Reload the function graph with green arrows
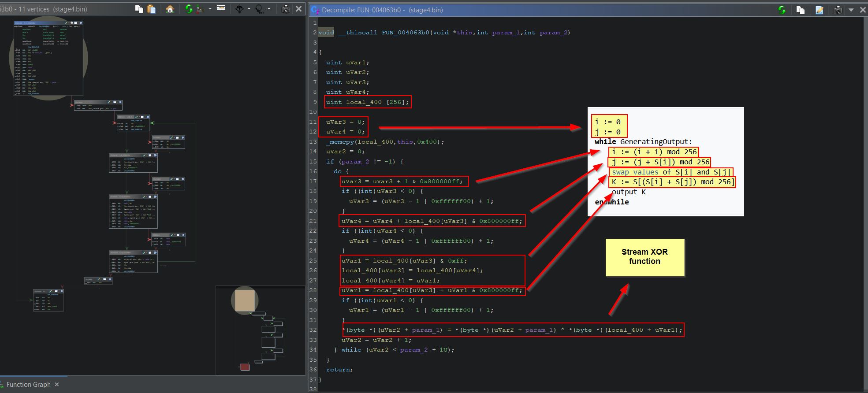 [189, 9]
